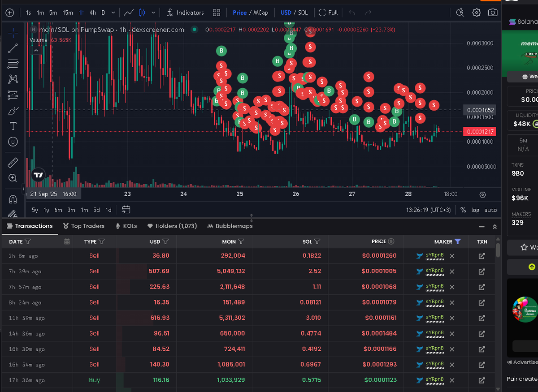
Task: Click maker sYRpnB in the 7h 39m row
Action: point(434,271)
